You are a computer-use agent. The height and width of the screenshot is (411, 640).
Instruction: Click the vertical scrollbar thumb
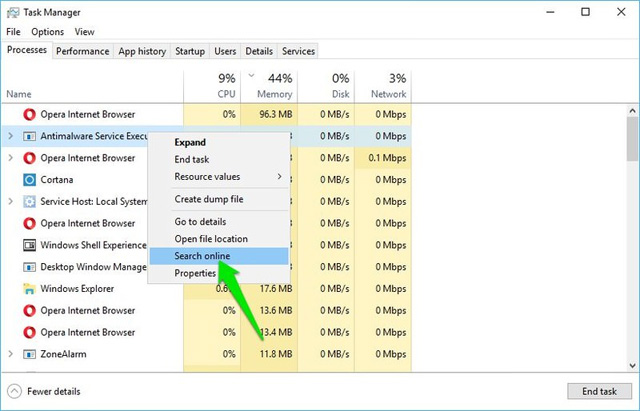tap(633, 139)
